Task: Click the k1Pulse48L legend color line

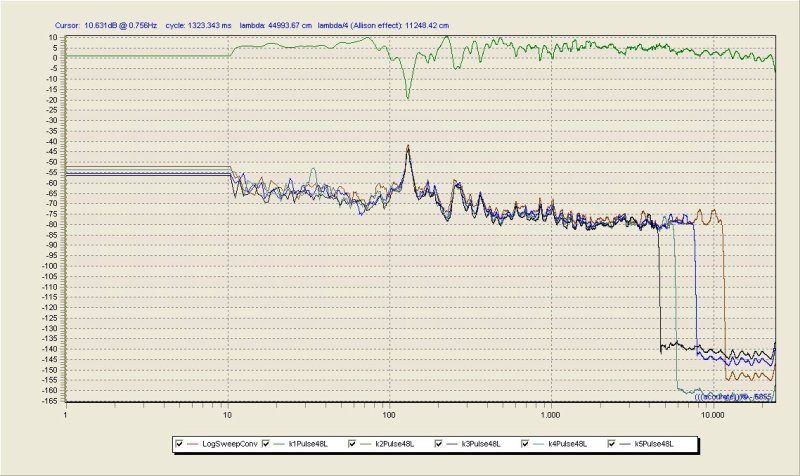Action: [x=279, y=444]
